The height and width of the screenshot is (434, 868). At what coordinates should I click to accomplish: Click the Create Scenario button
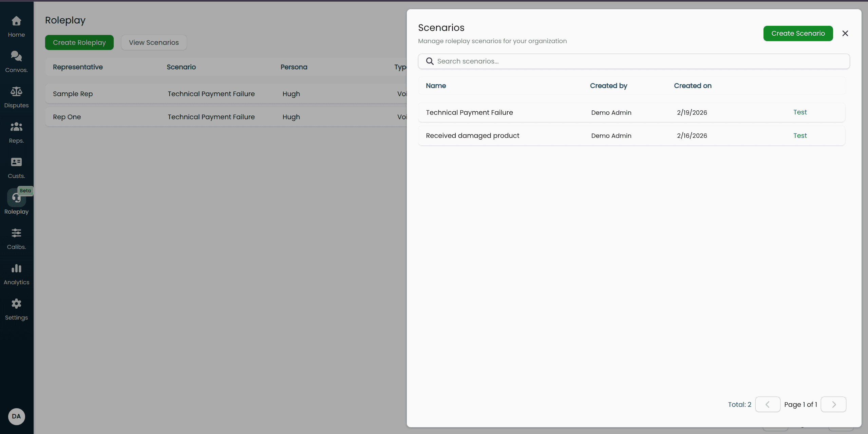click(x=798, y=33)
